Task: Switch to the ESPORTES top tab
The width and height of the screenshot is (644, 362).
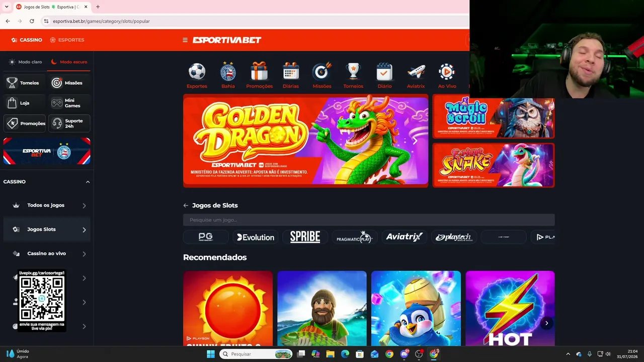Action: pyautogui.click(x=67, y=40)
